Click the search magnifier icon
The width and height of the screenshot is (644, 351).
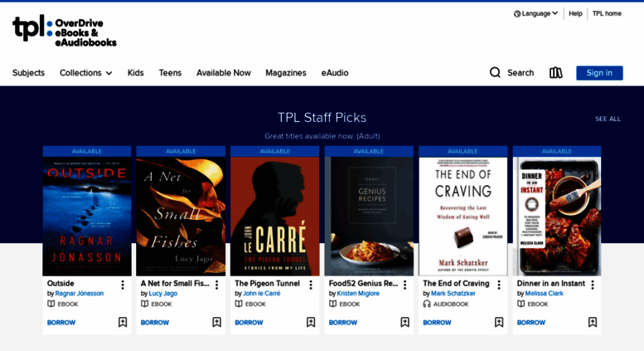(495, 73)
